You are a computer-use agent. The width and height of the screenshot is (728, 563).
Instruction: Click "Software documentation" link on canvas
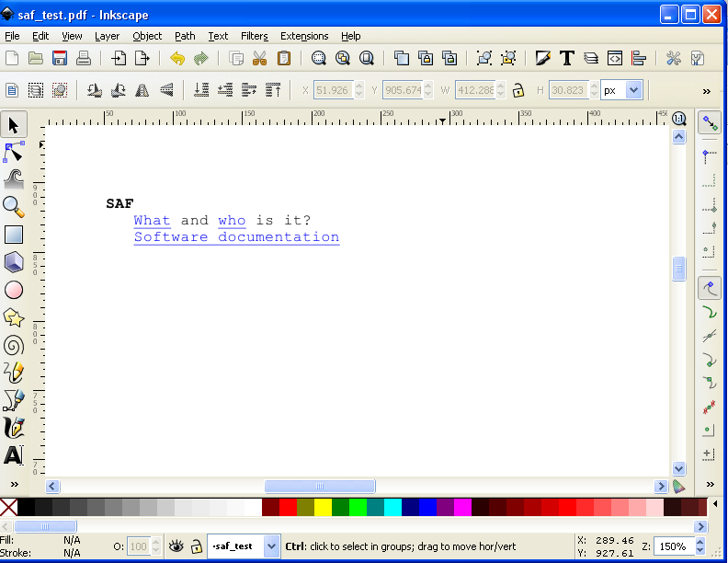[236, 237]
